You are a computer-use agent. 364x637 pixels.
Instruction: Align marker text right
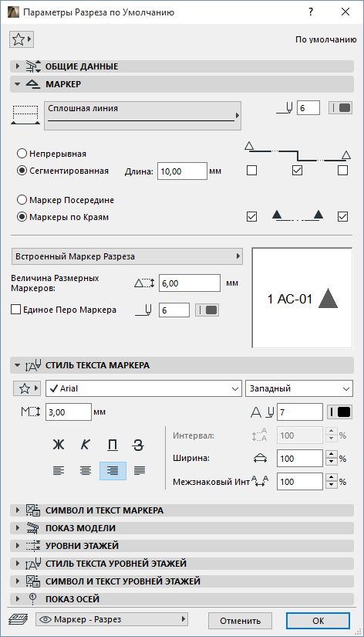[x=113, y=471]
